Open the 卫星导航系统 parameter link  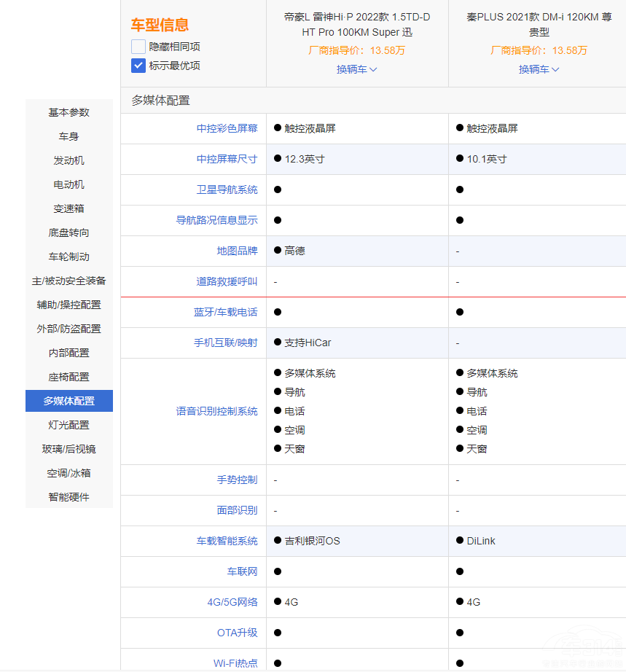tap(227, 190)
